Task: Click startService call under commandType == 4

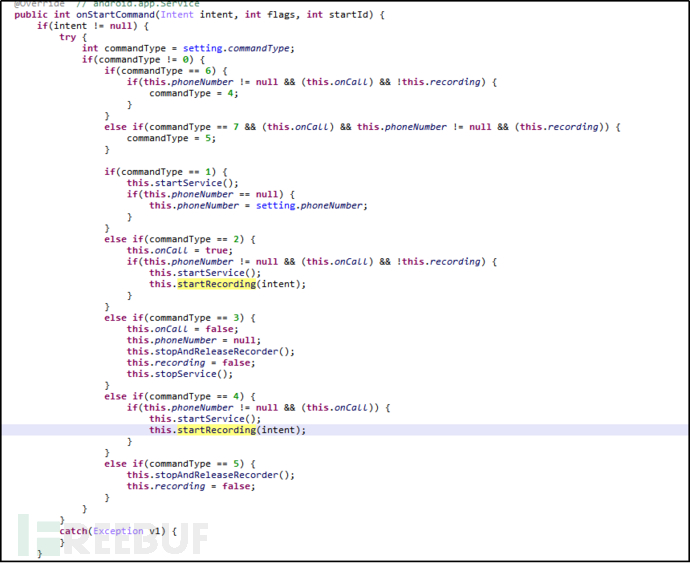Action: [x=205, y=419]
